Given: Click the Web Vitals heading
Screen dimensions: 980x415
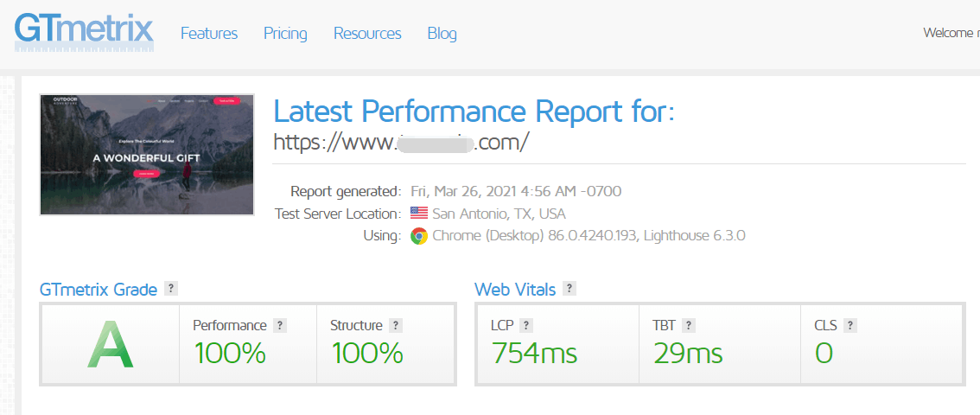Looking at the screenshot, I should tap(515, 290).
